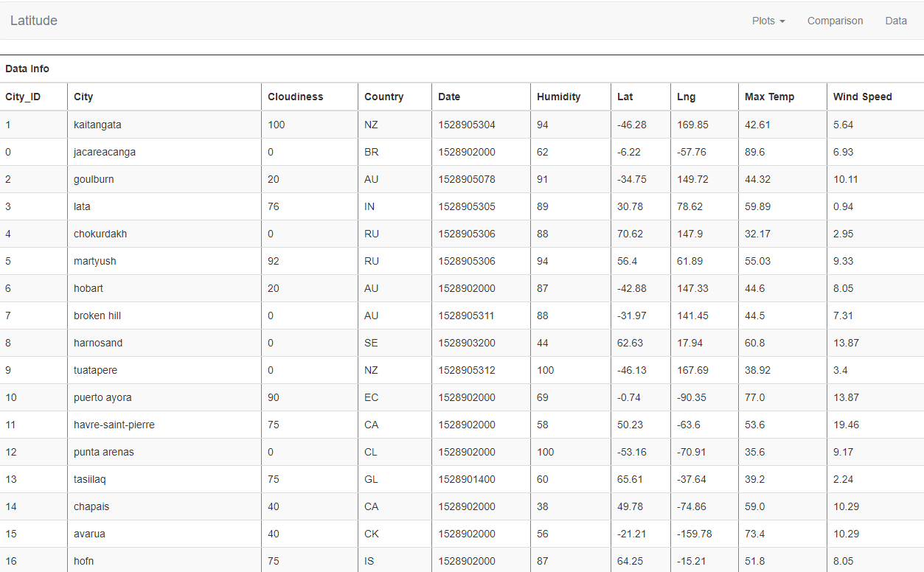The image size is (924, 572).
Task: Select the tasiilaq city cell
Action: [164, 479]
